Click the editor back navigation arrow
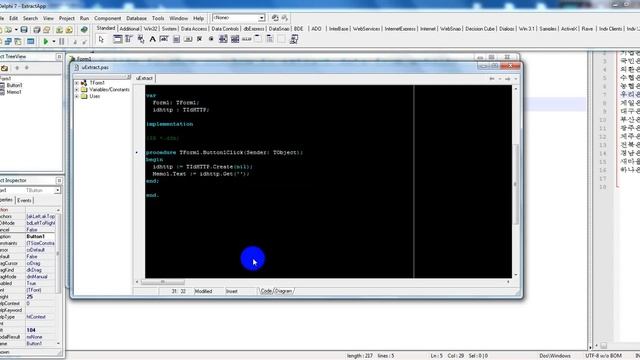Screen dimensions: 640x360 point(492,79)
